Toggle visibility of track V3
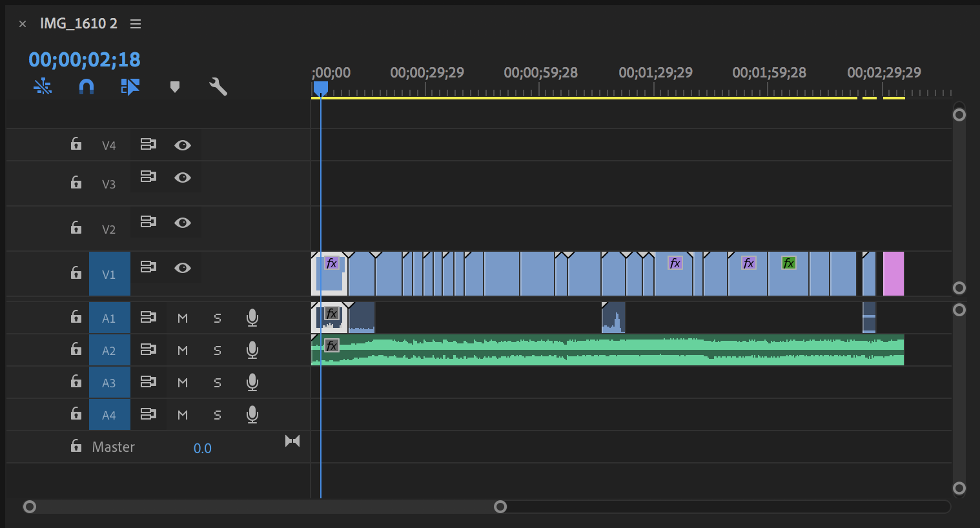Image resolution: width=980 pixels, height=528 pixels. point(183,178)
